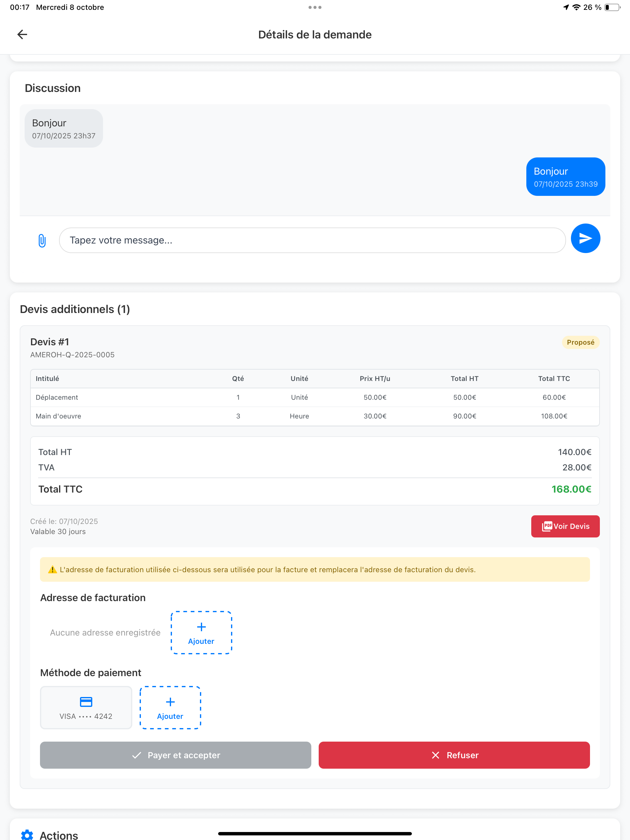Select the VISA 4242 card
This screenshot has width=630, height=840.
[86, 708]
